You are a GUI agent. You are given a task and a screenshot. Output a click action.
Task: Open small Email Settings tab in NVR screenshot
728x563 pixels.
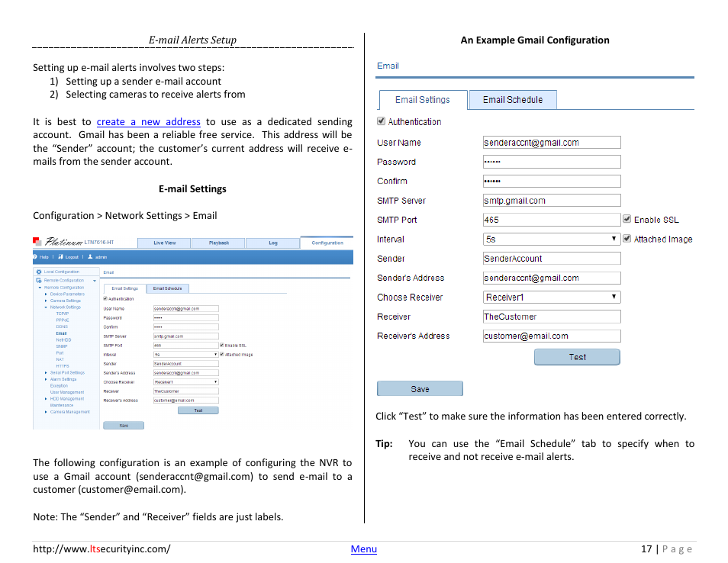tap(124, 288)
